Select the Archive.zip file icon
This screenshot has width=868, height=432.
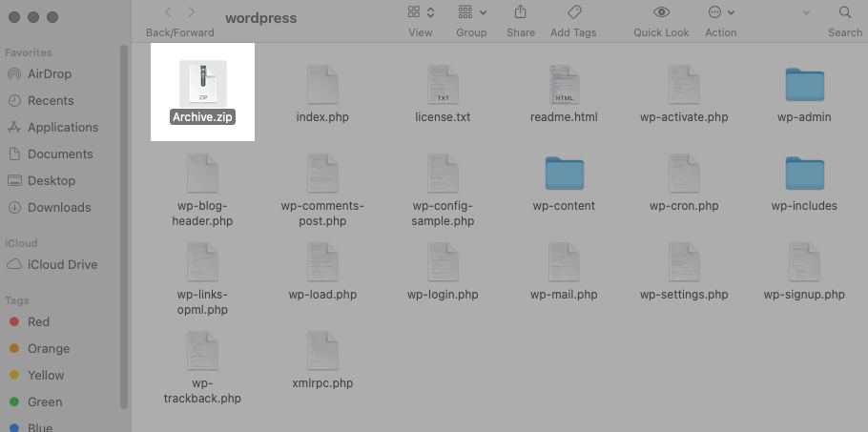[202, 84]
